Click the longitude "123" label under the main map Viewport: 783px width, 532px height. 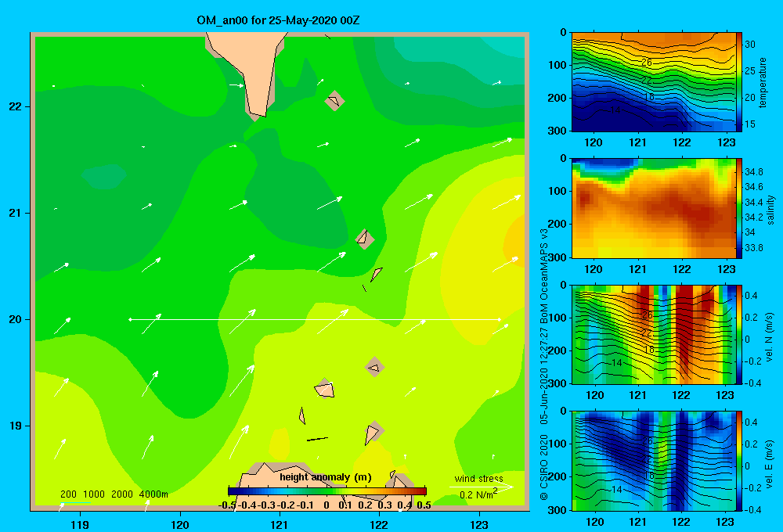(479, 524)
